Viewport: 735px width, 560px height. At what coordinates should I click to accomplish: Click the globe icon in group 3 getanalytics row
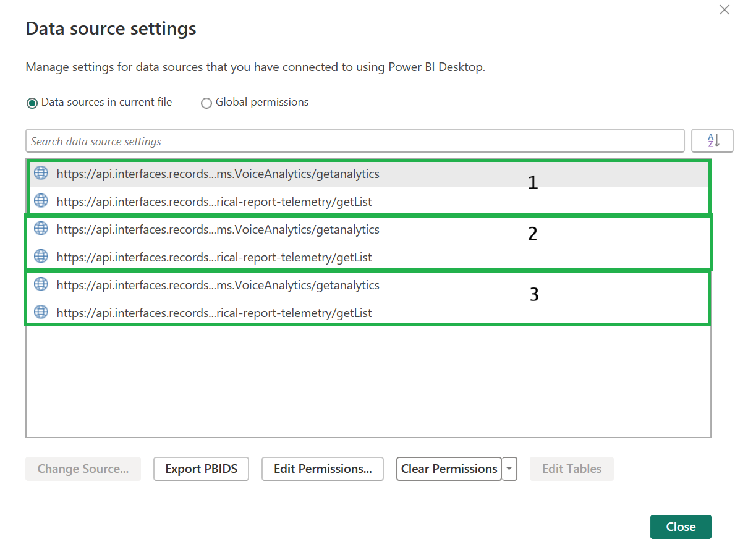tap(41, 284)
